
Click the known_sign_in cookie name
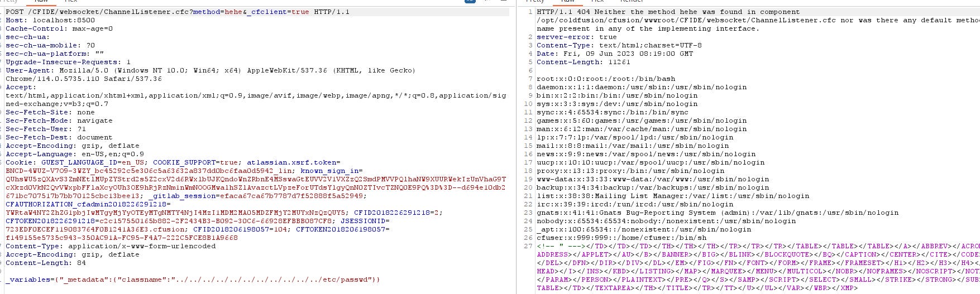pyautogui.click(x=329, y=171)
